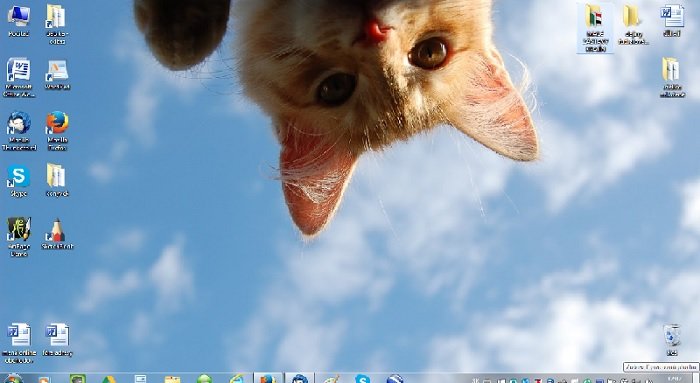Select the WordPad desktop shortcut
Screen dimensions: 700x383
[x=57, y=74]
